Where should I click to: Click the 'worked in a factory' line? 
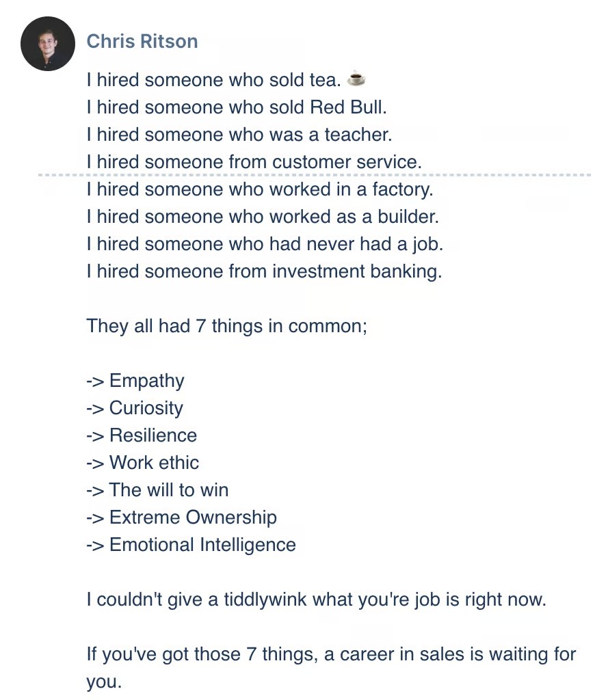point(259,189)
